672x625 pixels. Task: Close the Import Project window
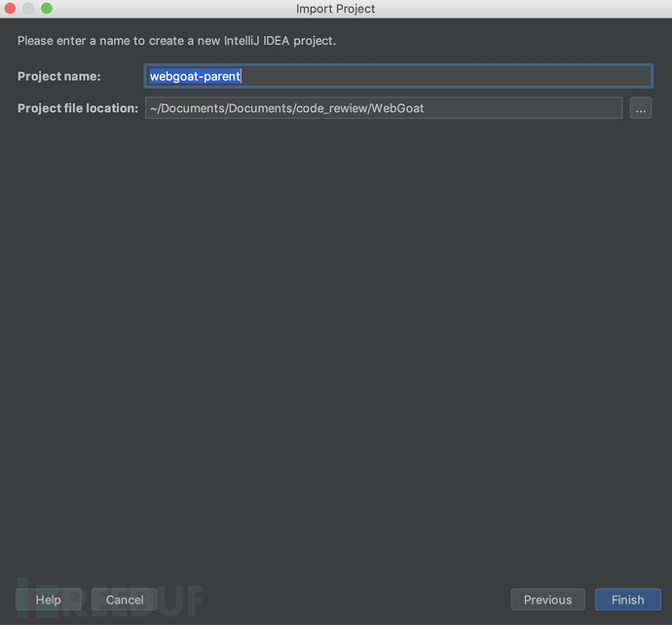click(10, 8)
